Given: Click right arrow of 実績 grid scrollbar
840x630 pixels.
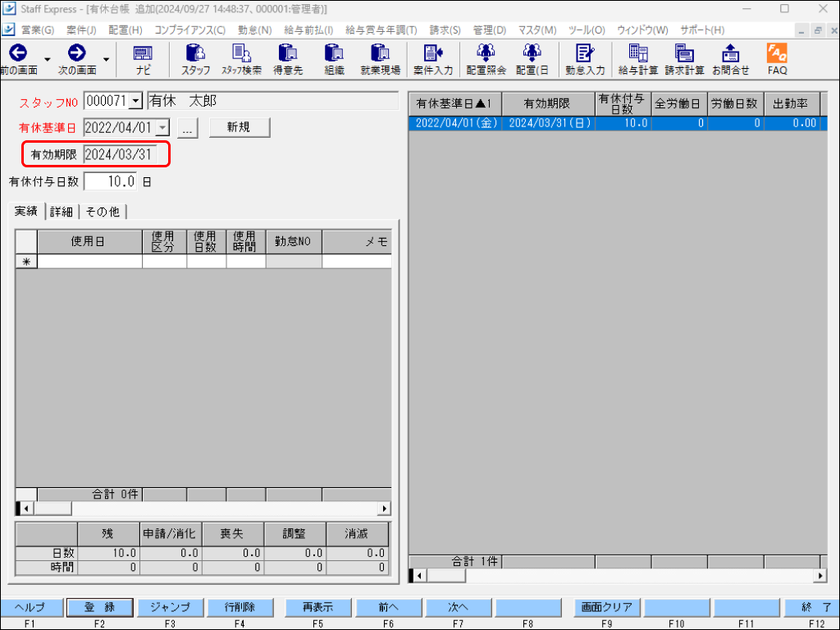Looking at the screenshot, I should coord(384,509).
